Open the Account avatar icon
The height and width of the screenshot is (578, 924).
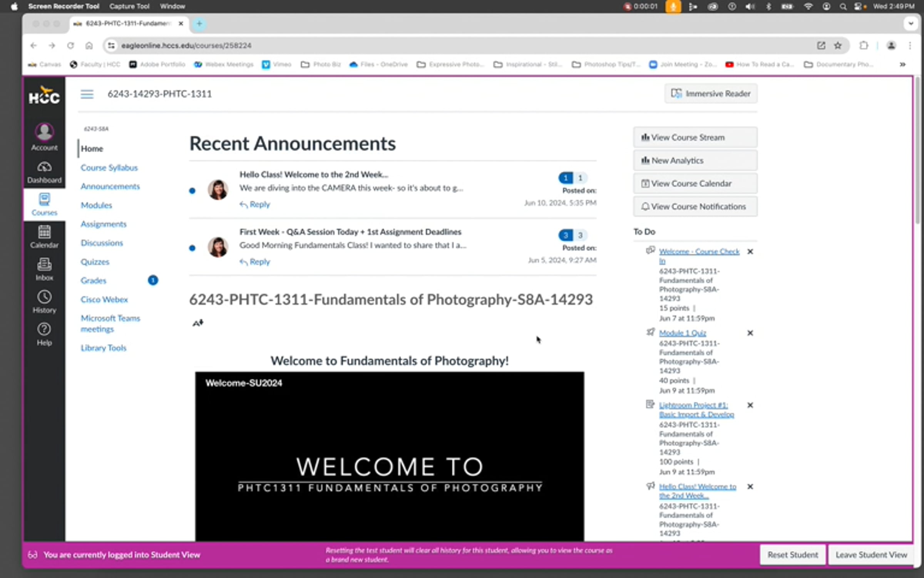point(44,132)
